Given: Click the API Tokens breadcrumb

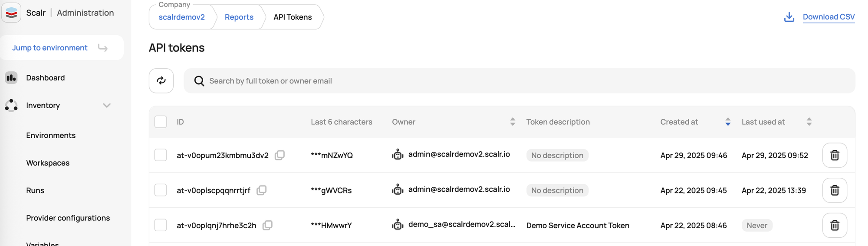Looking at the screenshot, I should [293, 17].
